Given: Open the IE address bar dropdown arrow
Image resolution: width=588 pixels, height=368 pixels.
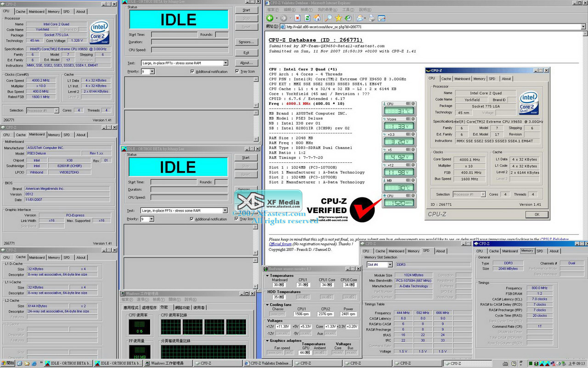Looking at the screenshot, I should pyautogui.click(x=583, y=27).
